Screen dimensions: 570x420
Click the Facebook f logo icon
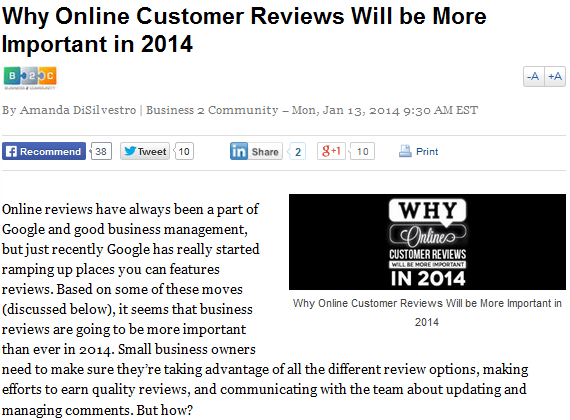(x=11, y=151)
